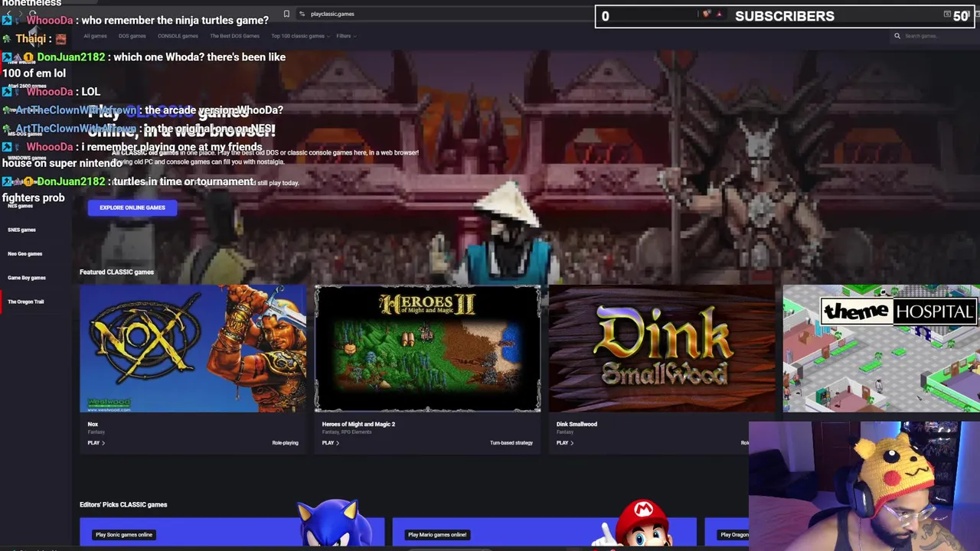This screenshot has height=551, width=980.
Task: Click the Heroes of Might and Magic II thumbnail
Action: 427,348
